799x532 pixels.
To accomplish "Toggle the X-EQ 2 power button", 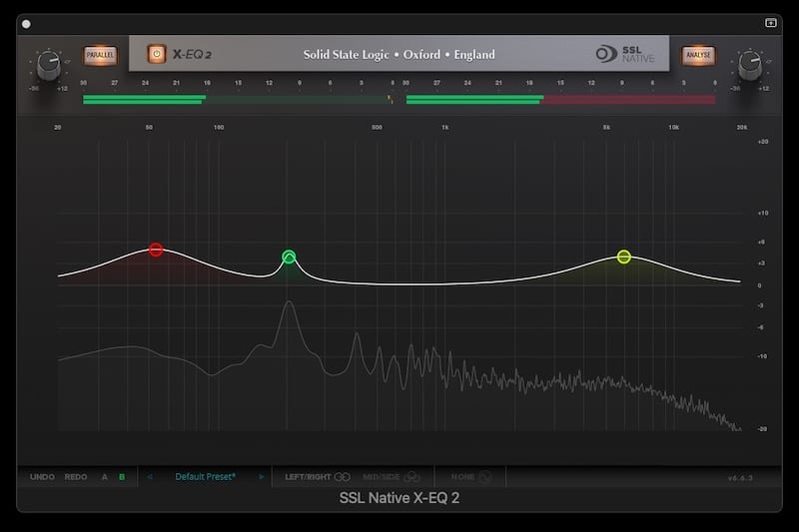I will [157, 54].
